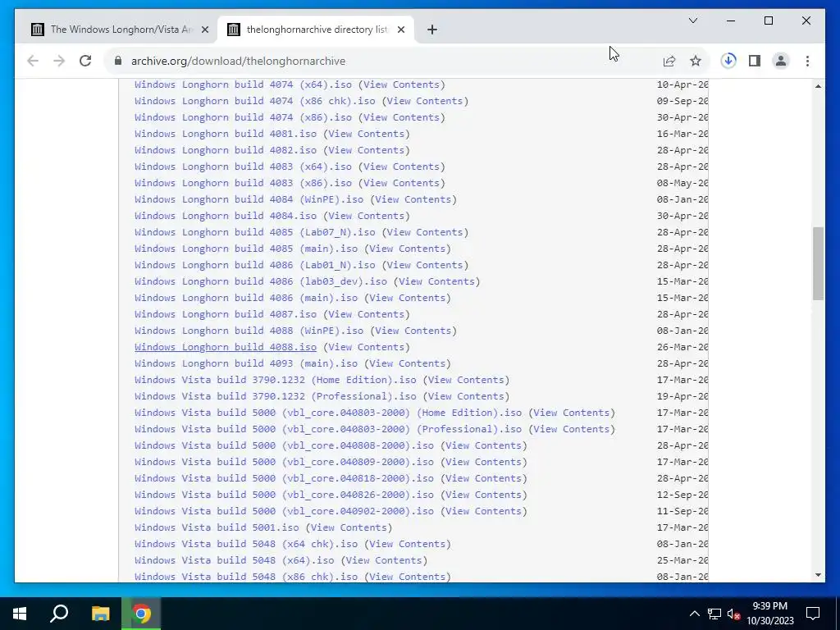
Task: Download Longhorn build 4086 (lab03_dev).iso
Action: [x=261, y=281]
